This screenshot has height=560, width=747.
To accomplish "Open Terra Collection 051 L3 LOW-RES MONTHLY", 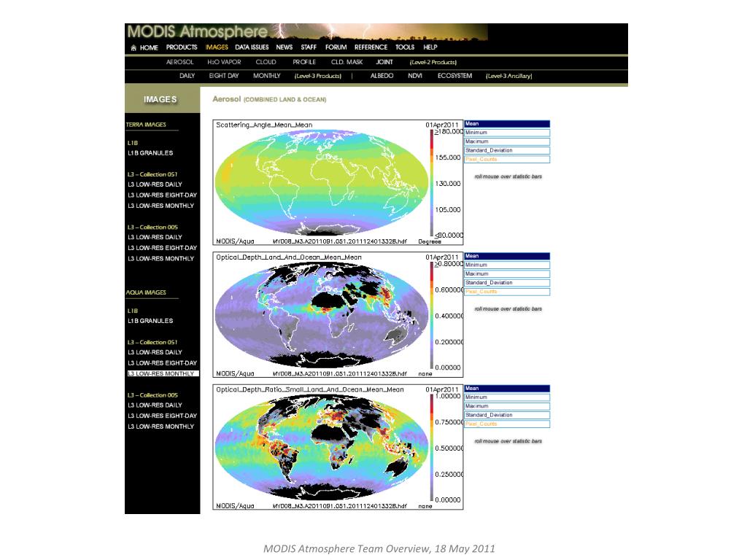I will (160, 206).
